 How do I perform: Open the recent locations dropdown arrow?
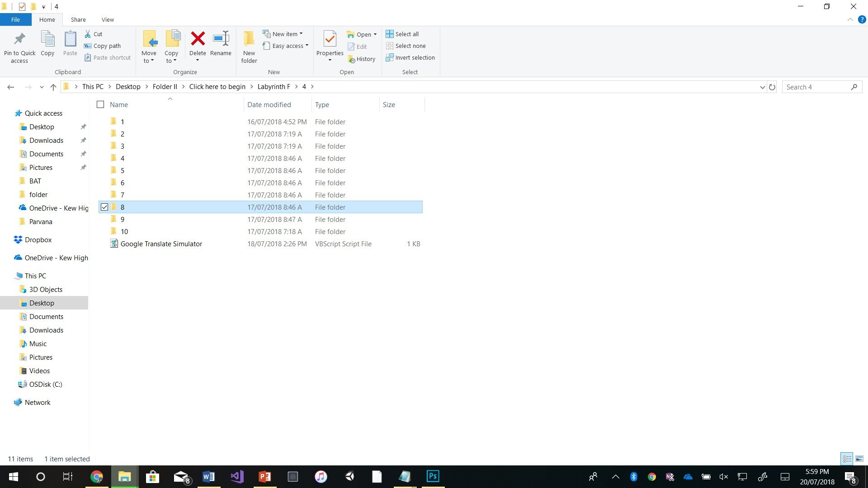(x=42, y=87)
